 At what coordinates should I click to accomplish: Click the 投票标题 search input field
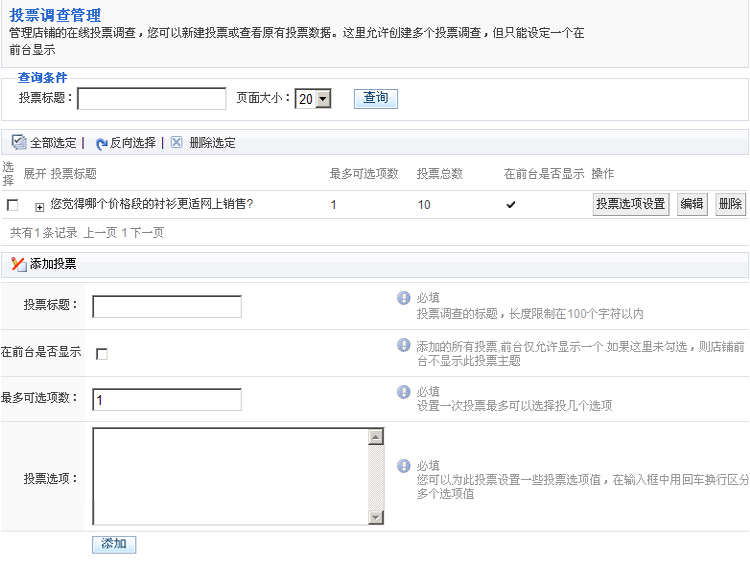pyautogui.click(x=152, y=99)
